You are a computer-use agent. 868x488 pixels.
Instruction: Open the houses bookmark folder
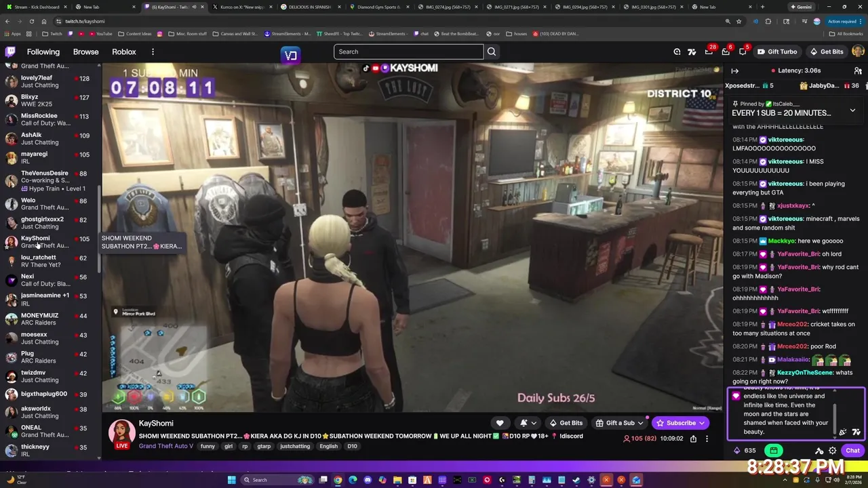pos(517,33)
